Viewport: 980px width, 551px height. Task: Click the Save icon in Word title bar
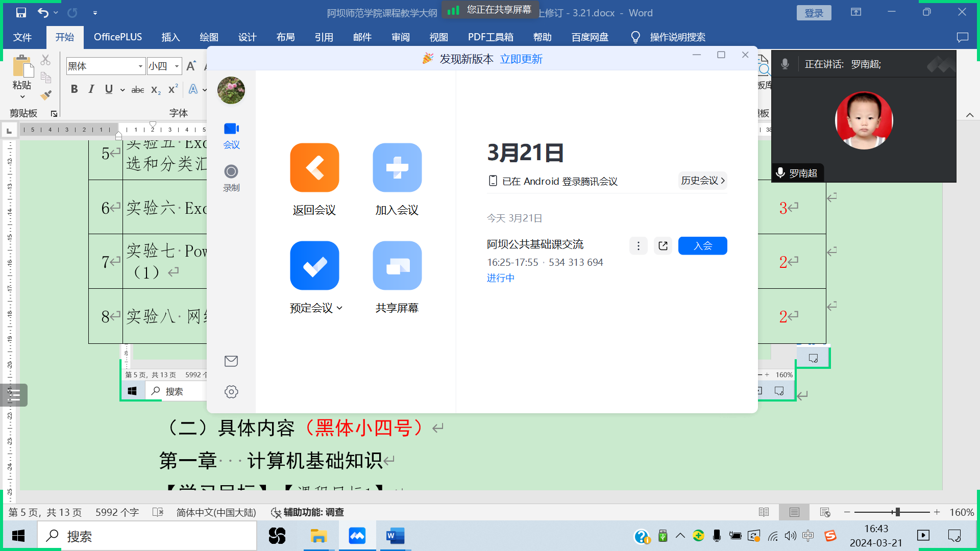[x=21, y=13]
